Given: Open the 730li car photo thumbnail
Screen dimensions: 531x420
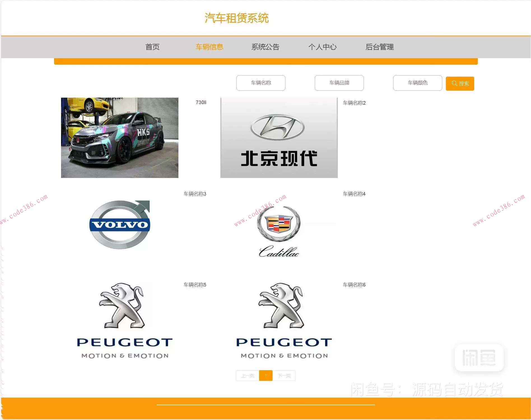Looking at the screenshot, I should click(119, 137).
